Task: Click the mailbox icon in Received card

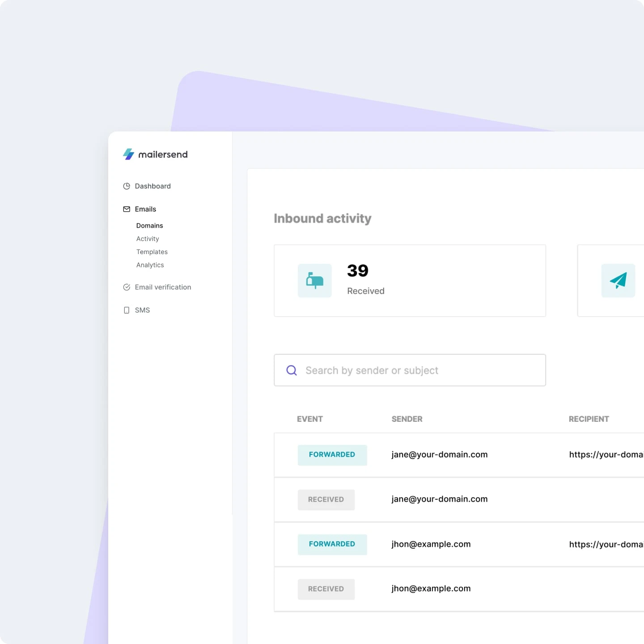Action: point(315,280)
